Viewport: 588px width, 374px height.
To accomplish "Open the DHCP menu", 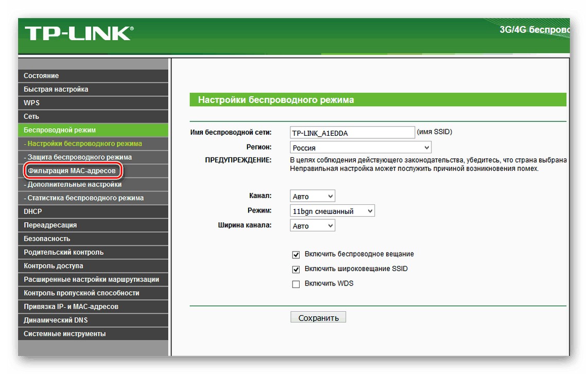I will 93,211.
